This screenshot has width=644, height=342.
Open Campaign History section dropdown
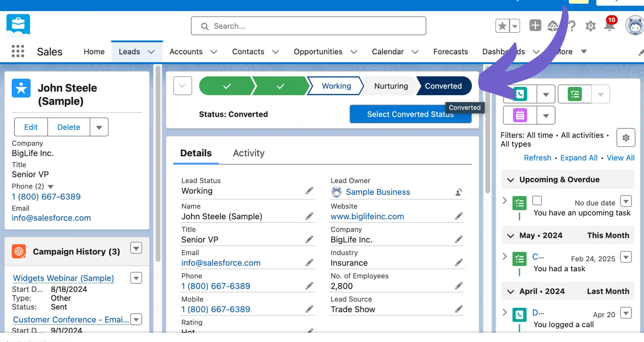[x=136, y=248]
